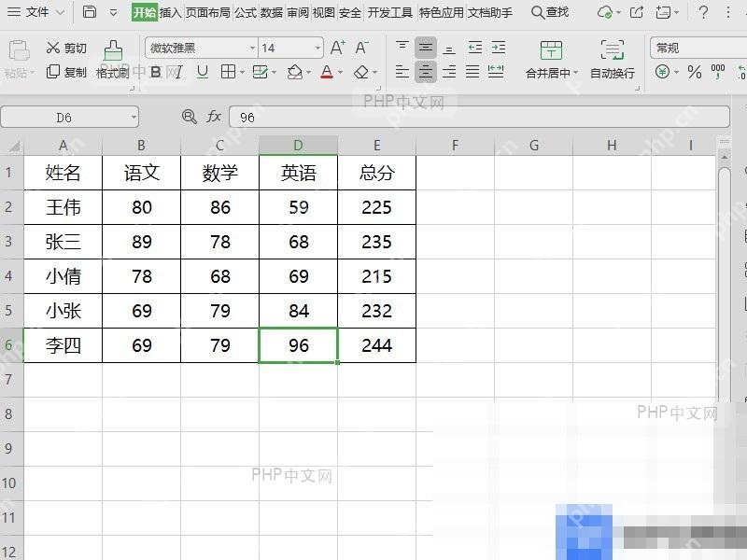Click the vertical scrollbar
Screen dimensions: 747x560
[725, 276]
